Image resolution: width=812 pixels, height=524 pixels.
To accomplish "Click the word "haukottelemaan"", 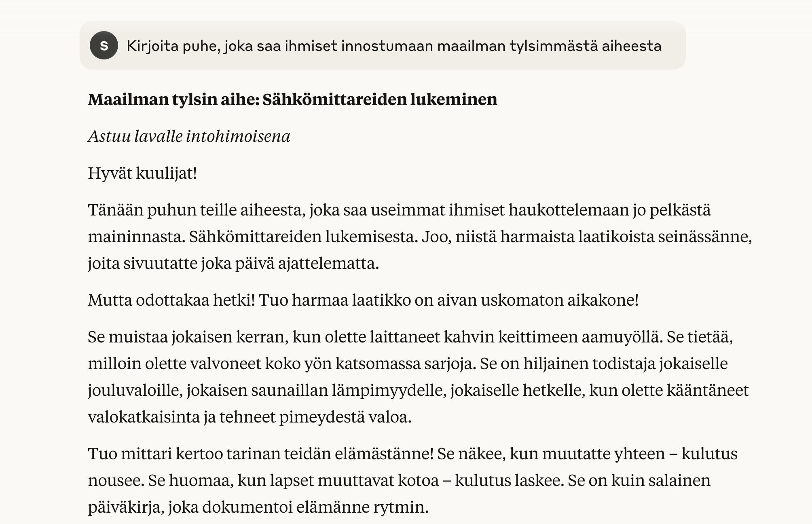I will pos(569,210).
